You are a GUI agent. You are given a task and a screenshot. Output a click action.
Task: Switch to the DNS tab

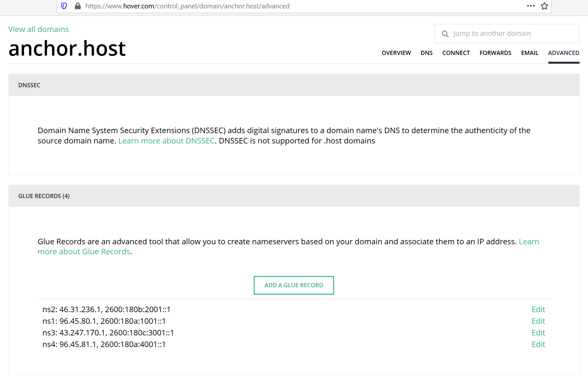click(426, 53)
